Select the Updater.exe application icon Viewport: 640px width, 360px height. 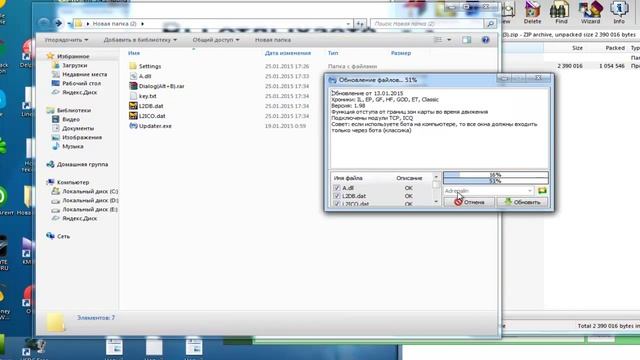[x=133, y=126]
